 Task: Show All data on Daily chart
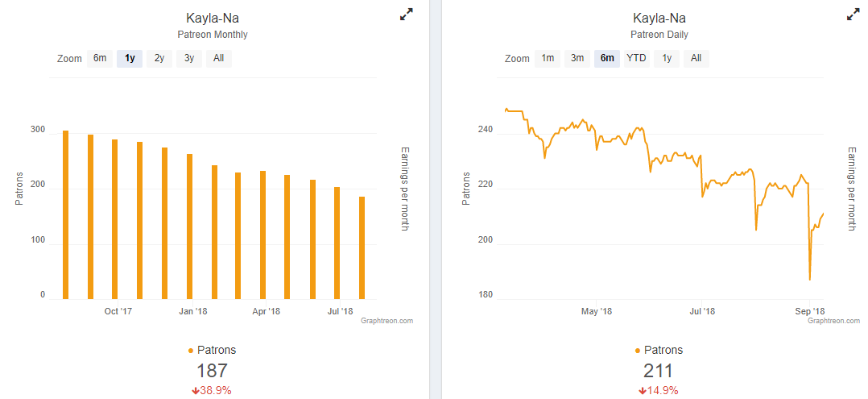tap(696, 58)
